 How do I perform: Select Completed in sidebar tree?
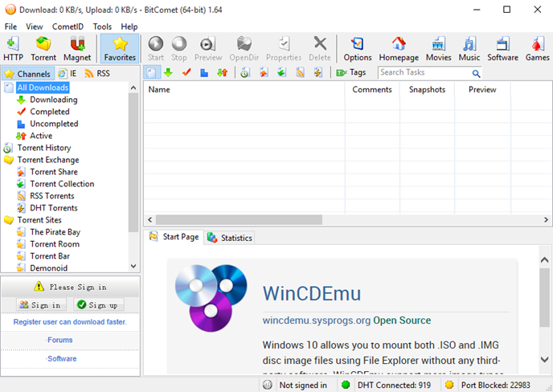point(50,112)
